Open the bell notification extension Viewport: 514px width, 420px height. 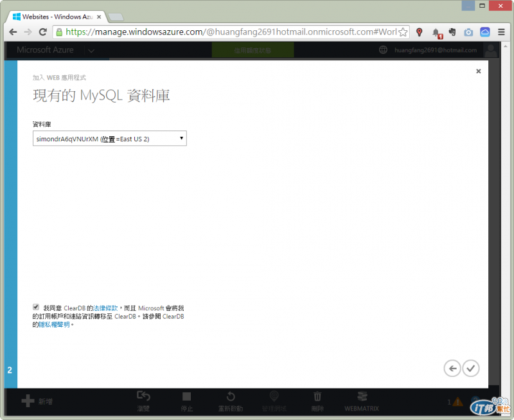point(437,33)
